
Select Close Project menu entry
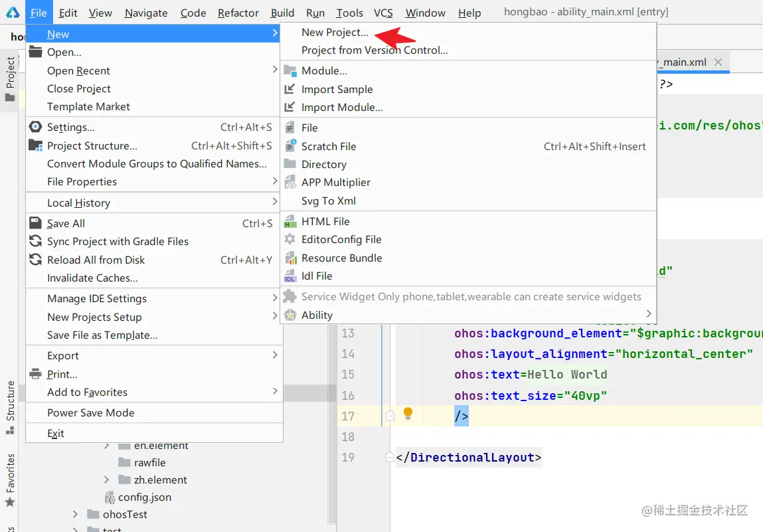coord(154,88)
